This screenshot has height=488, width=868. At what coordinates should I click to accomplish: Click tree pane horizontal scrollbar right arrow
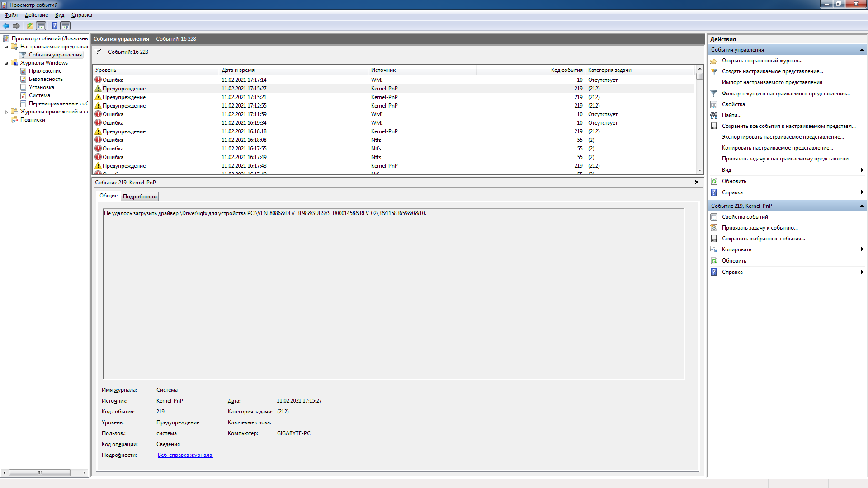tap(84, 473)
